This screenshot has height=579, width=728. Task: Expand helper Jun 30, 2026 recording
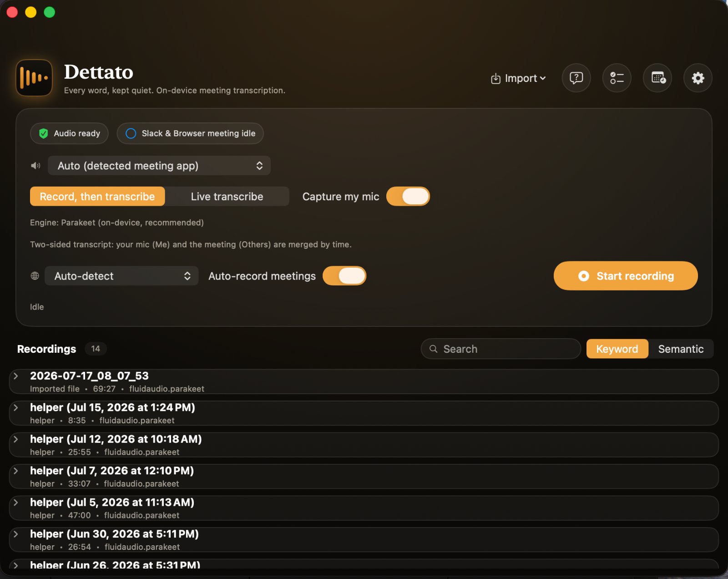16,534
